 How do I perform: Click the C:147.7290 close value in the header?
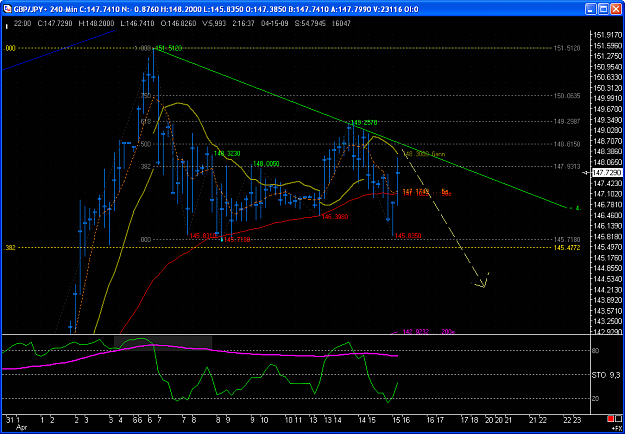(x=55, y=24)
